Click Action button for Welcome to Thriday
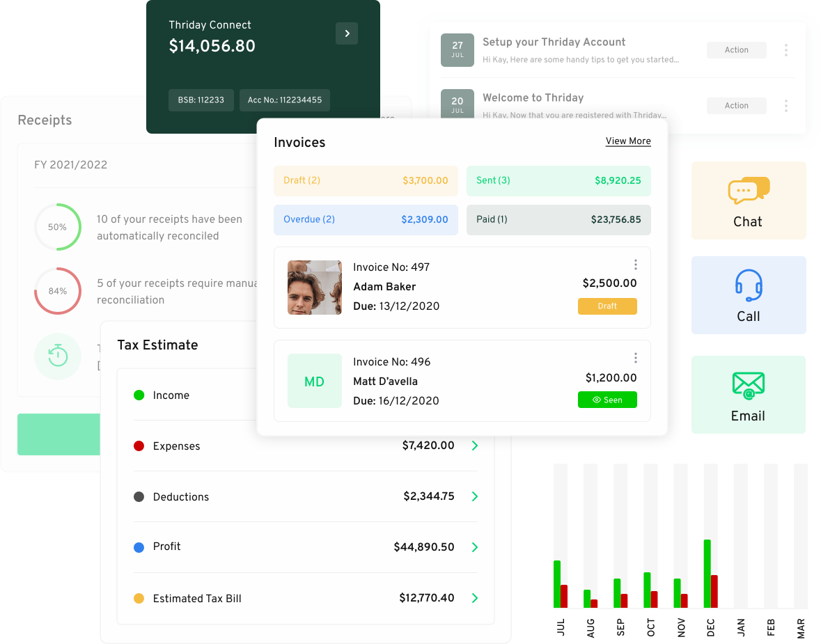The image size is (821, 644). (x=737, y=106)
